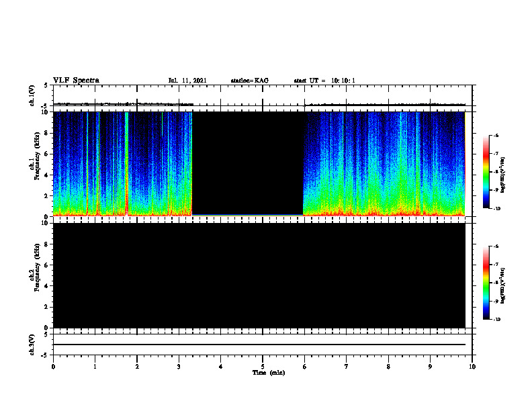Image resolution: width=532 pixels, height=411 pixels.
Task: Click the "station=KAG" header label
Action: (250, 81)
